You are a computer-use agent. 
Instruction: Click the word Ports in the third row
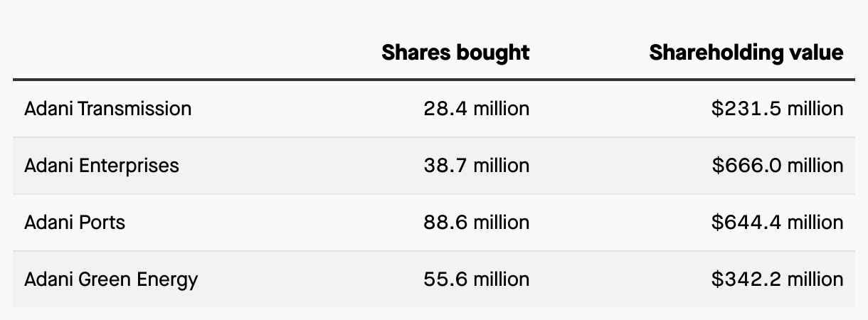coord(101,223)
